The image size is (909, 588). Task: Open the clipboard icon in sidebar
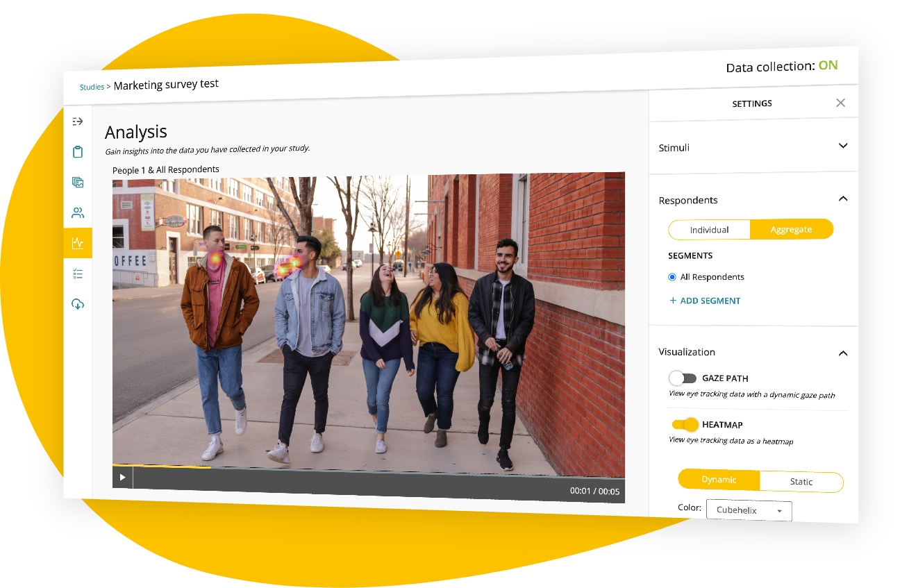point(78,152)
